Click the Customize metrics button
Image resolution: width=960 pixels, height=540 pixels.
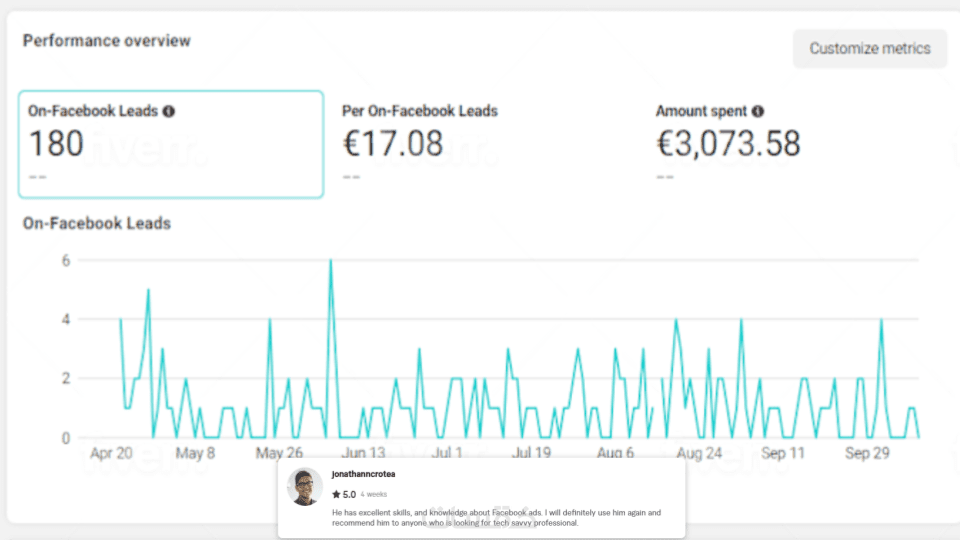pos(869,48)
